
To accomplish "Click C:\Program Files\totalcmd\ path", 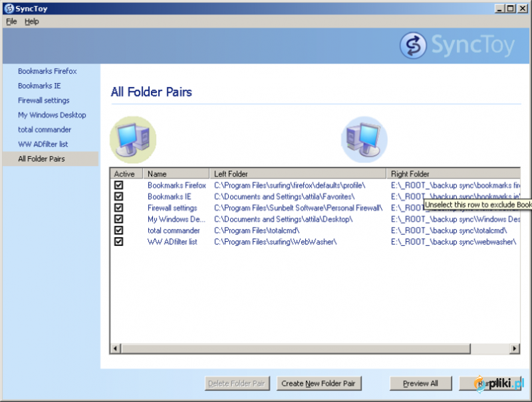I will pos(257,231).
